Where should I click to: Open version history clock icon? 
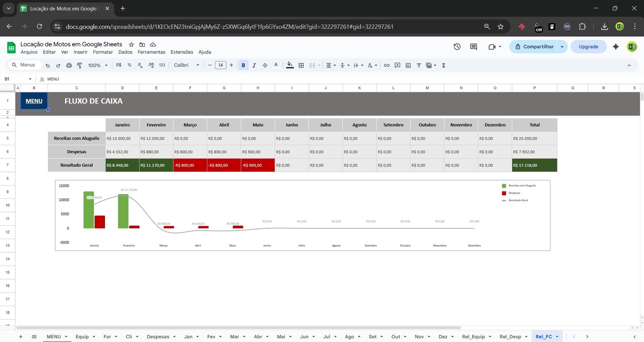click(x=457, y=47)
